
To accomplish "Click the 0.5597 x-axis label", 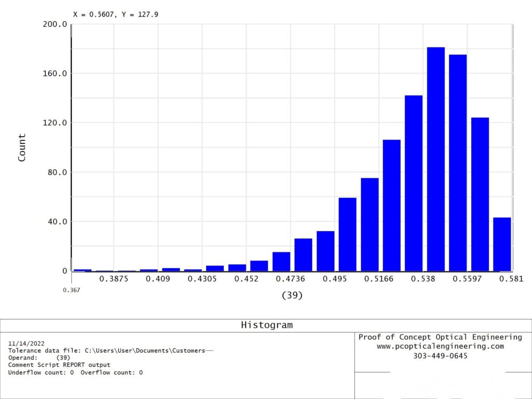I will [467, 279].
